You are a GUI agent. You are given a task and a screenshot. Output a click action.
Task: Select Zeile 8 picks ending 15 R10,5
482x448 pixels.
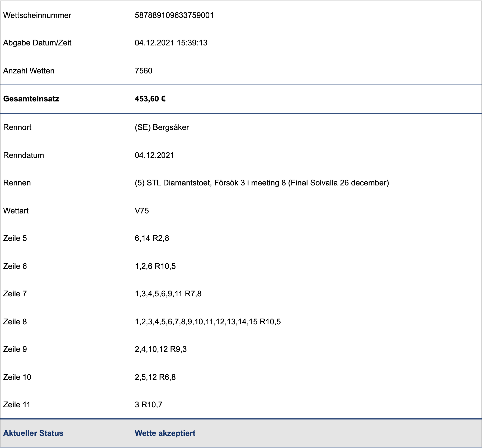tap(208, 322)
